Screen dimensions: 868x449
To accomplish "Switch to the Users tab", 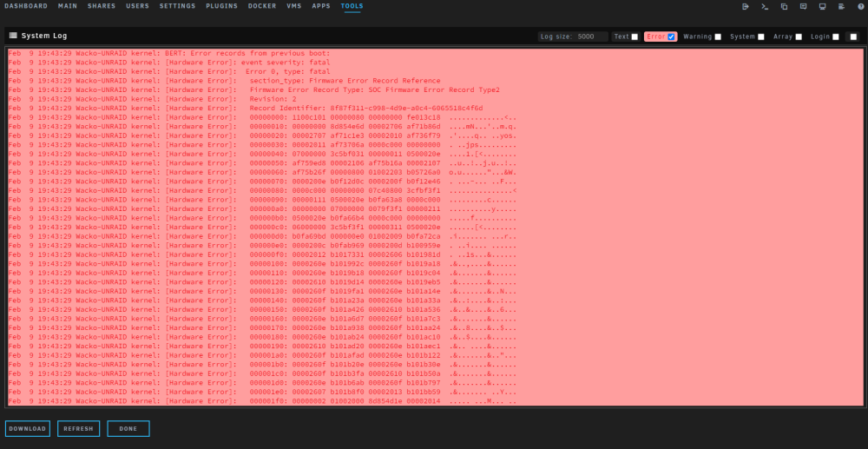I will pos(137,6).
